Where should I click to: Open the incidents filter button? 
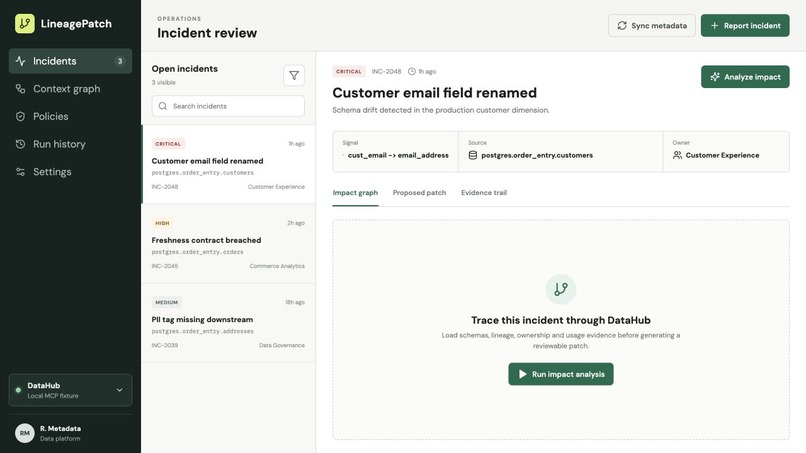click(x=294, y=76)
